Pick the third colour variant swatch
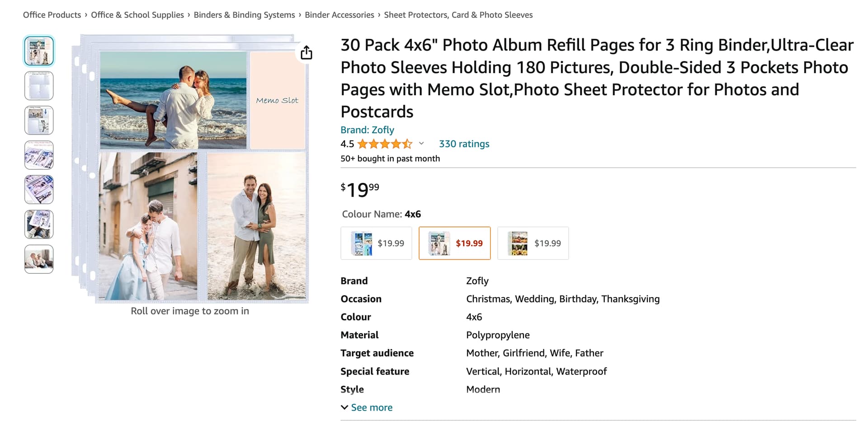Image resolution: width=868 pixels, height=426 pixels. 533,243
